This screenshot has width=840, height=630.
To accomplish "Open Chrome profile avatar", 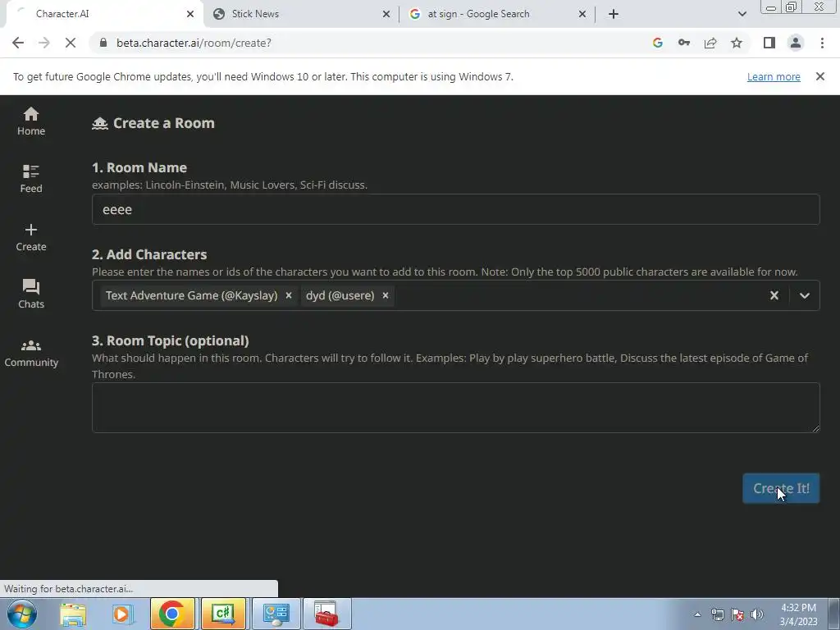I will pos(796,43).
